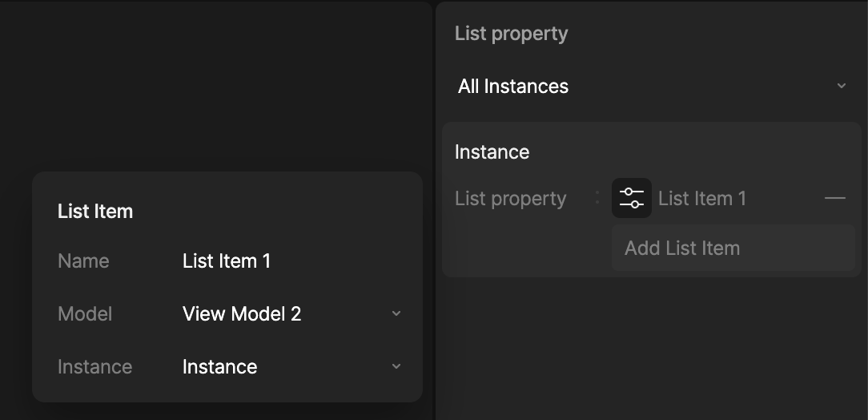
Task: Click the Instance label in the popup
Action: tap(94, 366)
